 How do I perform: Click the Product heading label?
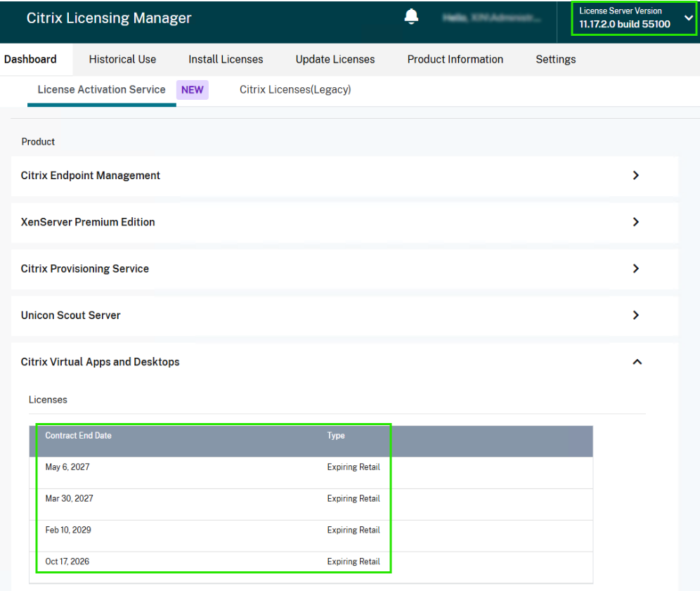(38, 141)
